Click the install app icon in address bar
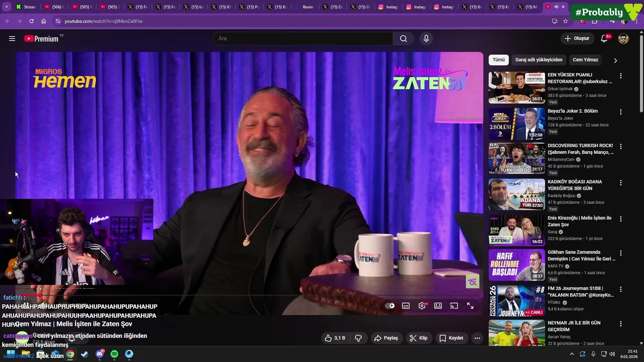Image resolution: width=644 pixels, height=362 pixels. click(x=554, y=21)
